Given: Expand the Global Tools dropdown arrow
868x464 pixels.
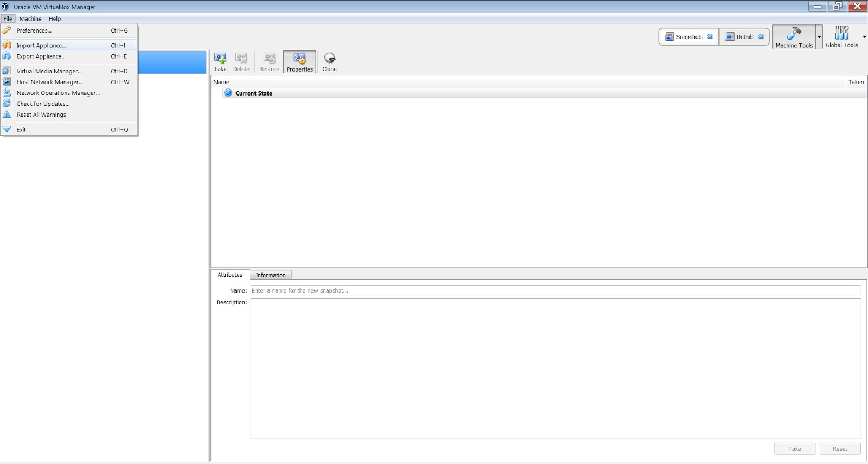Looking at the screenshot, I should pyautogui.click(x=864, y=37).
